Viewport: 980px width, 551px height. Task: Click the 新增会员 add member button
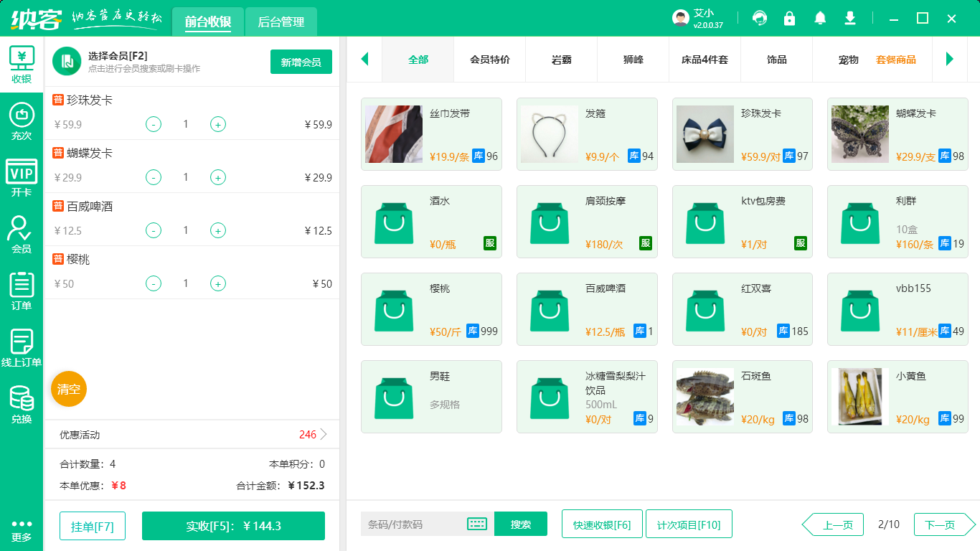click(301, 62)
